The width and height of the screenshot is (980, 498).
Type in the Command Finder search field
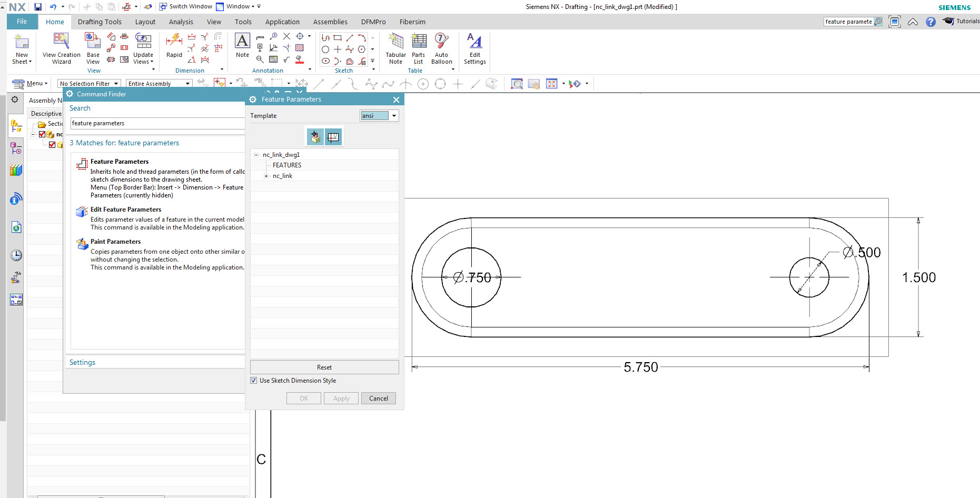pos(157,123)
